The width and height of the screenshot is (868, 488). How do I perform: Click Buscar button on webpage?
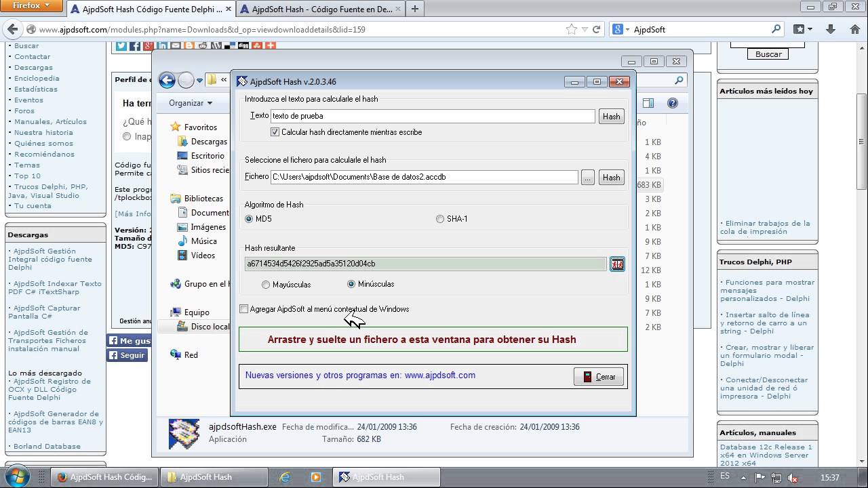coord(768,54)
